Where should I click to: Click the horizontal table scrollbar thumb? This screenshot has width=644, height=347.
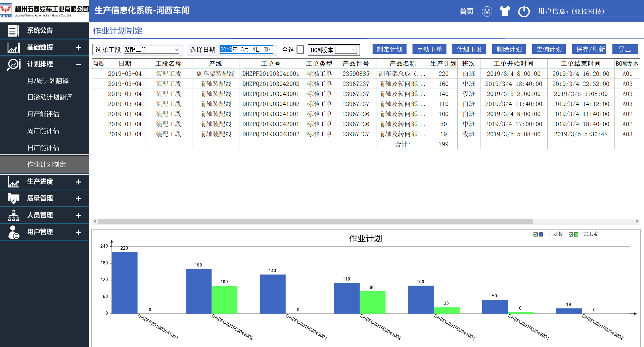point(315,221)
